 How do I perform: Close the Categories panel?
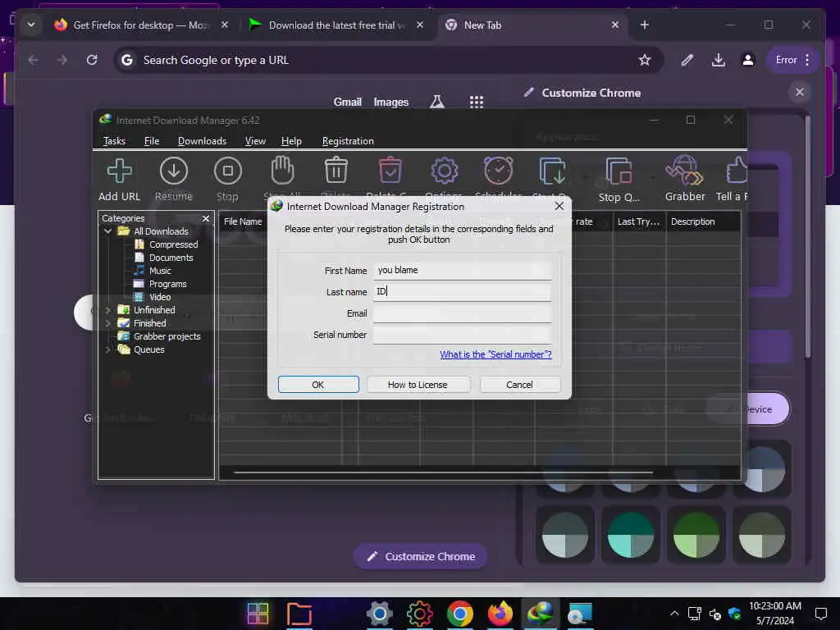tap(206, 218)
